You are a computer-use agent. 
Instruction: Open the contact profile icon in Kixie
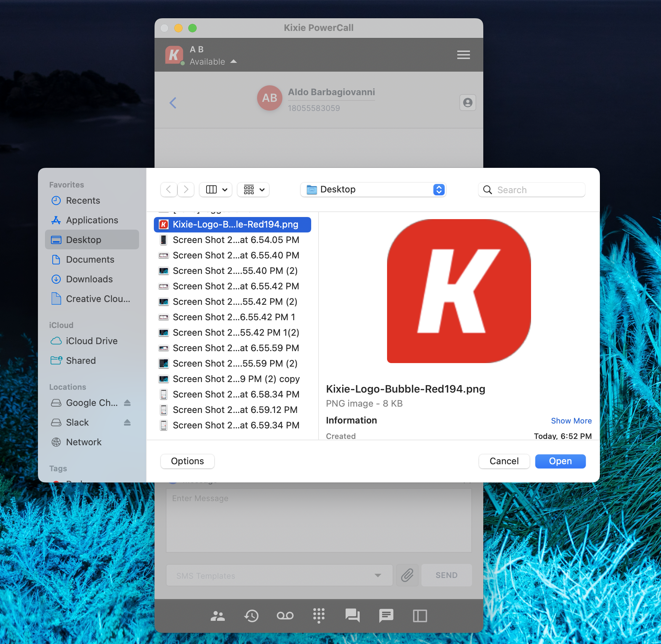click(467, 103)
